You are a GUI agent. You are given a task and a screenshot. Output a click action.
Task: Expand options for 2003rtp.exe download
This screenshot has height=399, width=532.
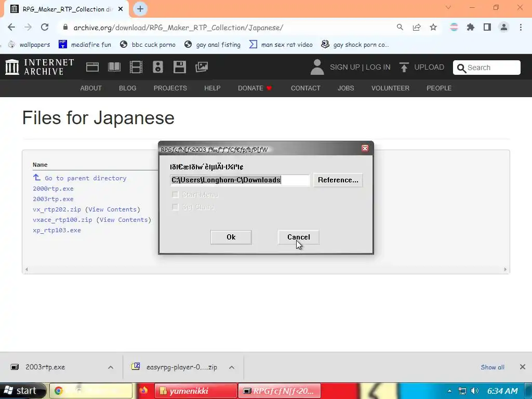(111, 367)
